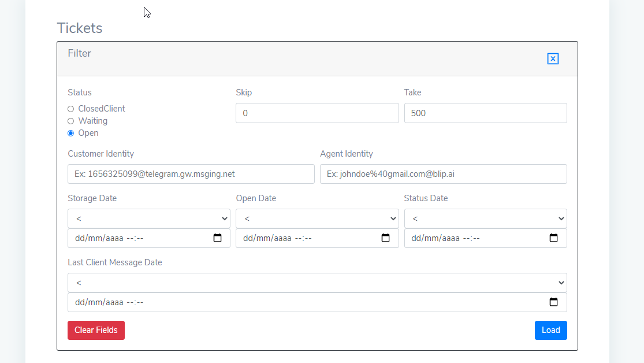Focus the Take field showing 500
644x363 pixels.
click(x=486, y=113)
